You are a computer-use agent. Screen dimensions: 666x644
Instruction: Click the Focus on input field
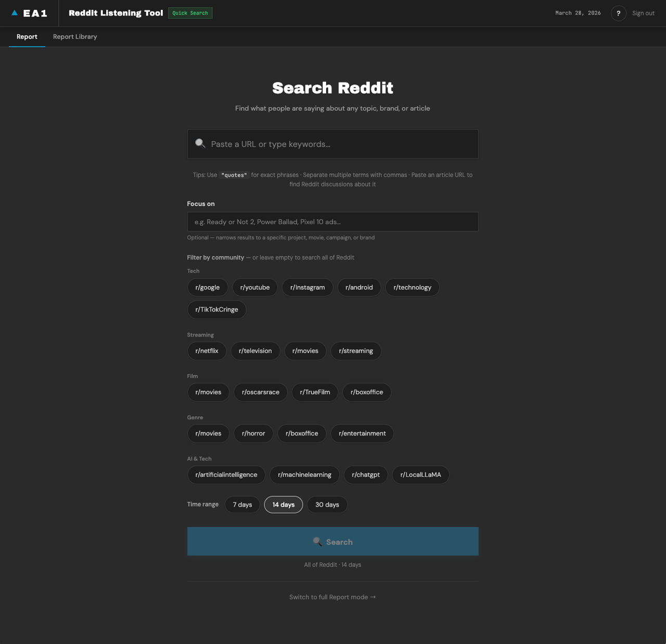point(333,222)
